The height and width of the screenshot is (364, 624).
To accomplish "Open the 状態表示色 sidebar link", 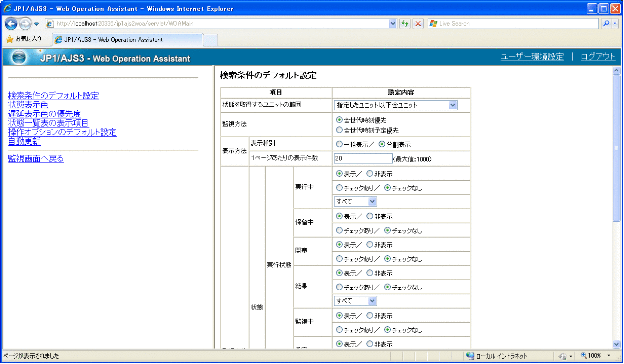I will 28,105.
